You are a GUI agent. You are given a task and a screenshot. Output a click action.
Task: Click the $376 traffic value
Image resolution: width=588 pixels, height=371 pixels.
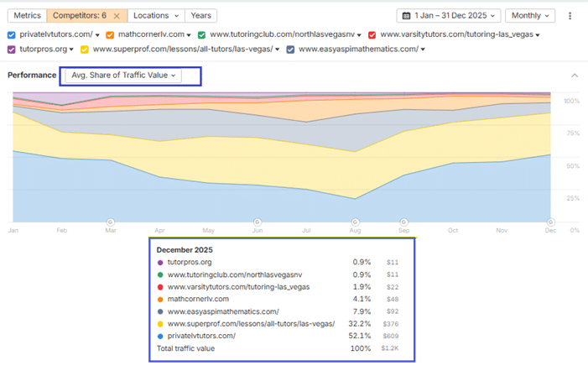coord(391,324)
